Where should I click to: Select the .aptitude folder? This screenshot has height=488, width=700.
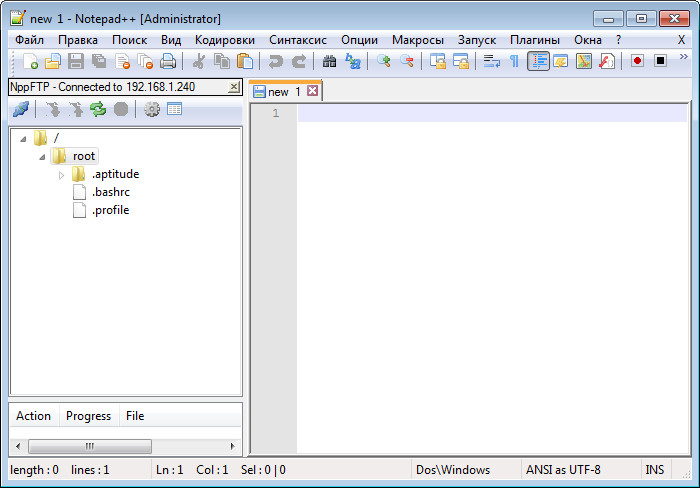(116, 174)
